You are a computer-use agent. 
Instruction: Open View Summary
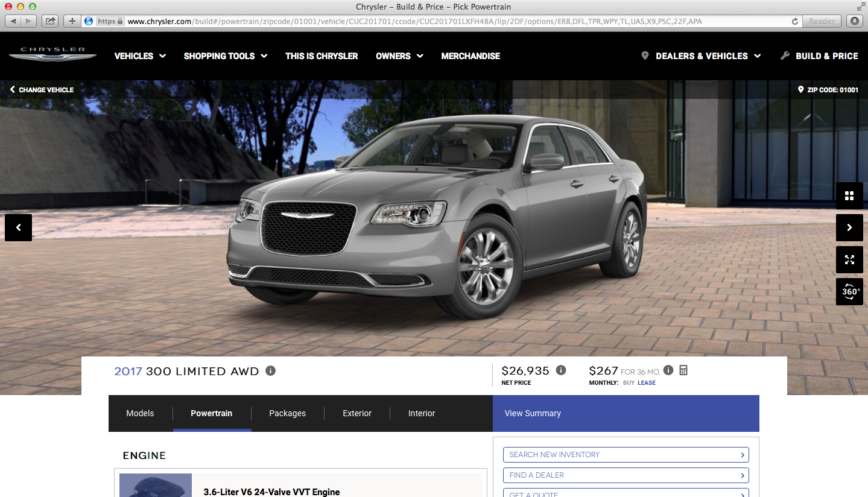click(626, 413)
